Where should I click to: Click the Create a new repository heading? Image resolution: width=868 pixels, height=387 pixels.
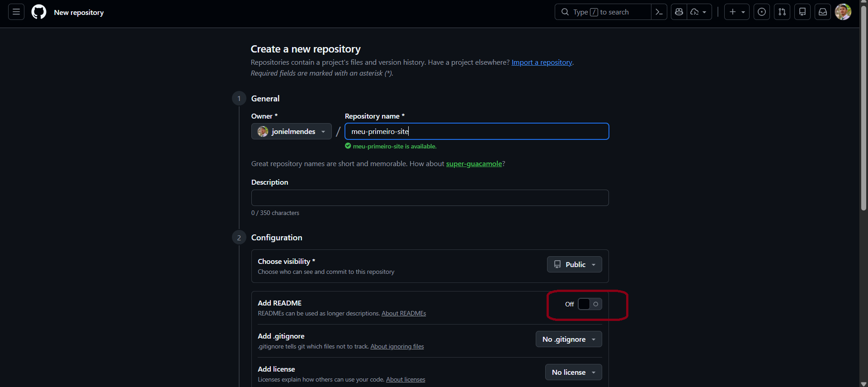point(306,49)
